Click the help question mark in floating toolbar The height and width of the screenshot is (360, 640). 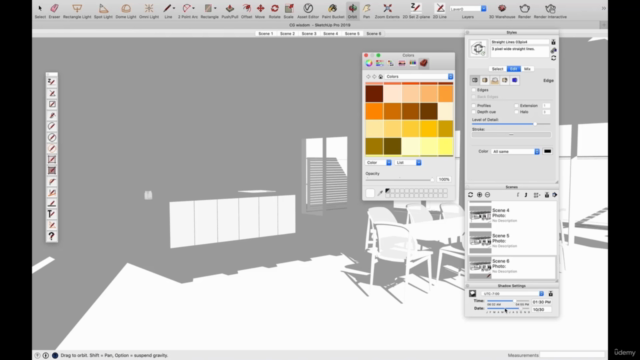point(51,236)
